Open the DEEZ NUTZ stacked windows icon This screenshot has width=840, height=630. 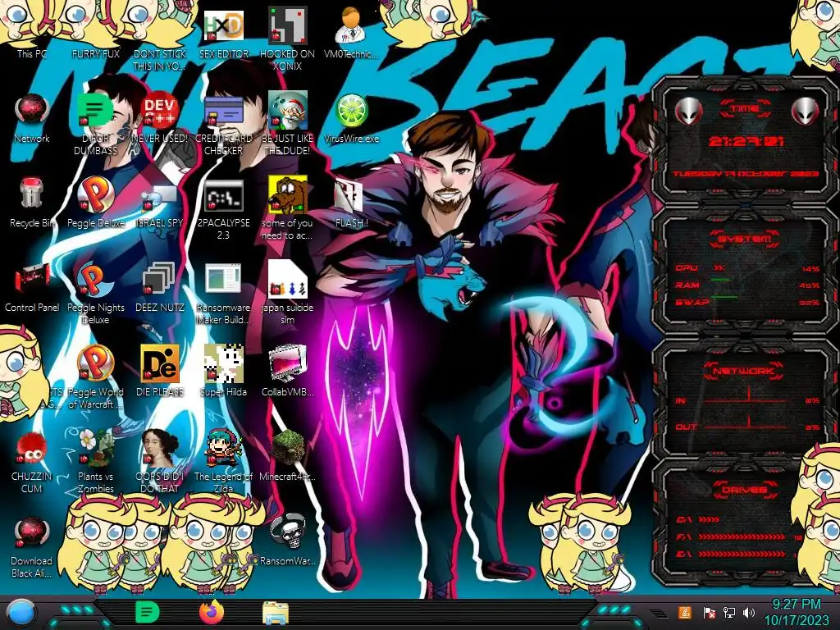point(160,280)
